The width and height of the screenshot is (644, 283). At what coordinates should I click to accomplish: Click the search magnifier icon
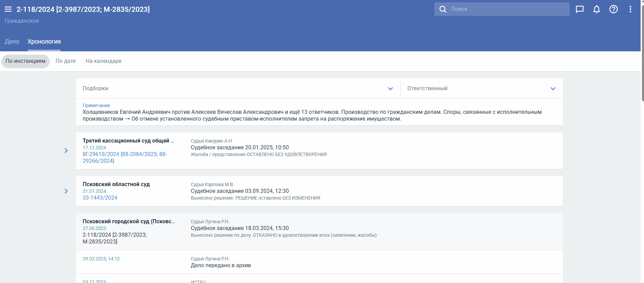click(443, 9)
